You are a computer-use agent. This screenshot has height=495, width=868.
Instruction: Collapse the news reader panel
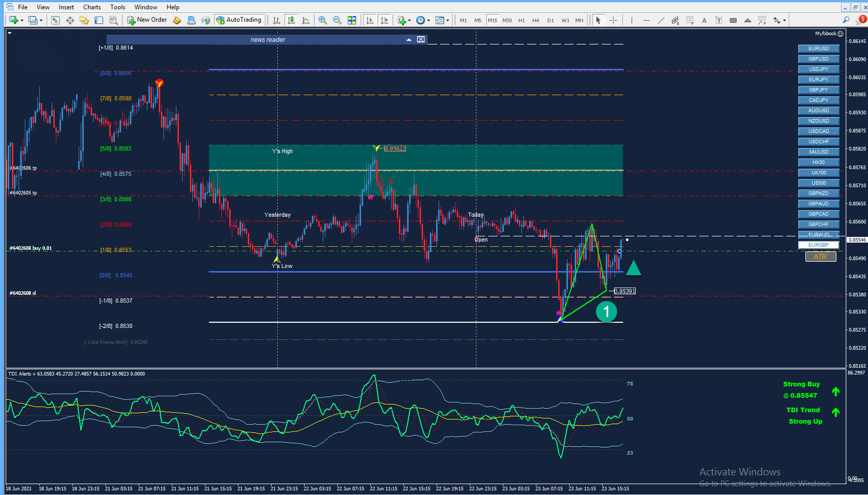409,39
